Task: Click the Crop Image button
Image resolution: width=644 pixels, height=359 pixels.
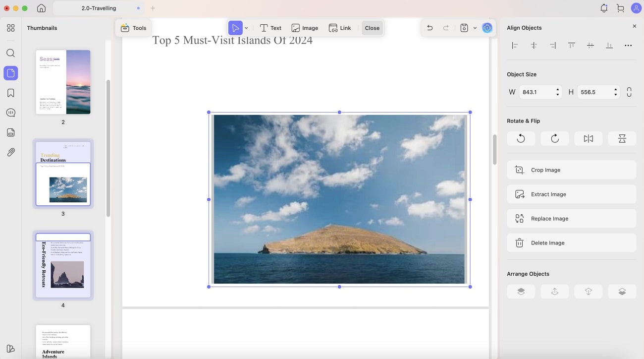Action: 571,170
